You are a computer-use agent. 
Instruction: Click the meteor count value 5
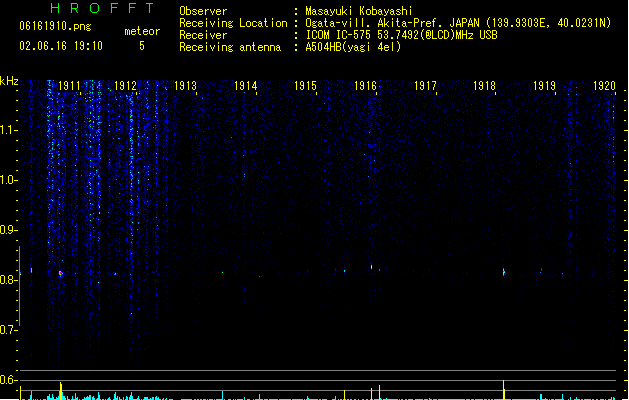142,46
